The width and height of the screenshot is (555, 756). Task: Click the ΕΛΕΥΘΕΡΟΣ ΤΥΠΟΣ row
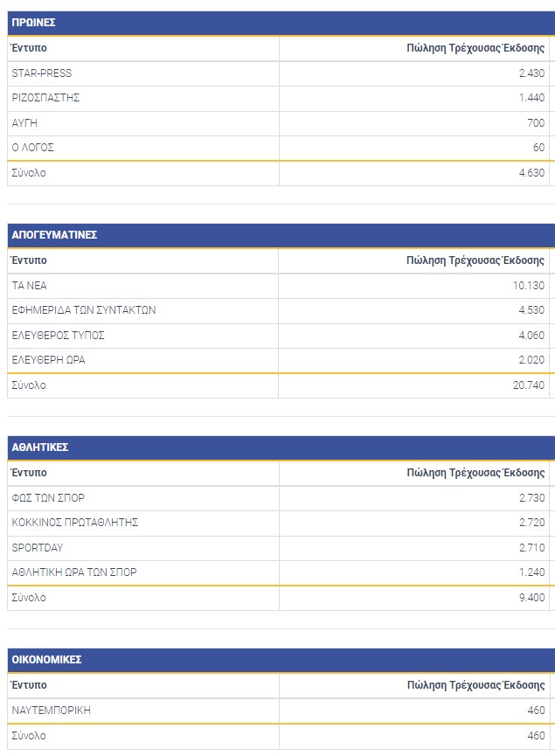coord(58,336)
